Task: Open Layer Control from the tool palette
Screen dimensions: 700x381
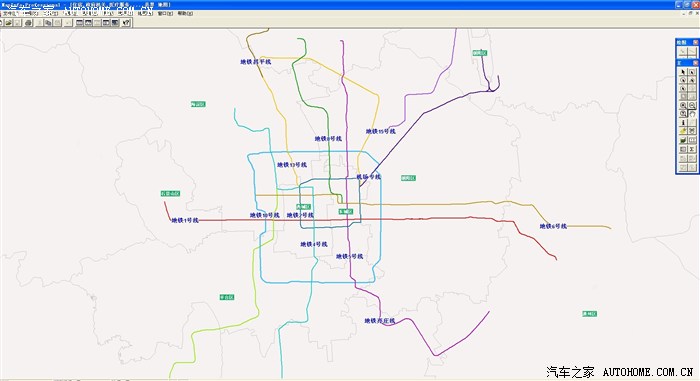Action: click(x=683, y=140)
